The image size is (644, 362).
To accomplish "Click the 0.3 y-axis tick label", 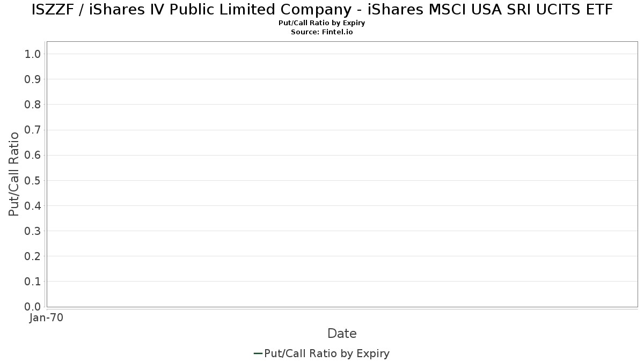I will point(33,231).
